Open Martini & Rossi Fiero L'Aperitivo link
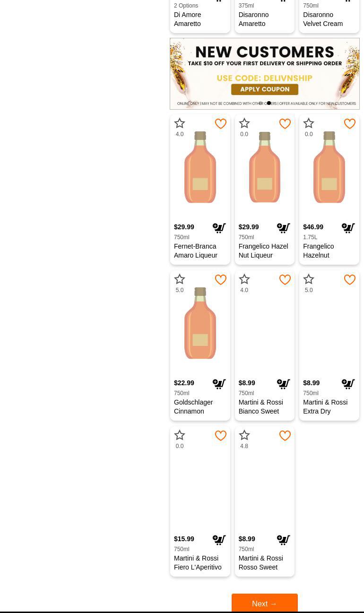Screen dimensions: 364x613 click(x=198, y=562)
